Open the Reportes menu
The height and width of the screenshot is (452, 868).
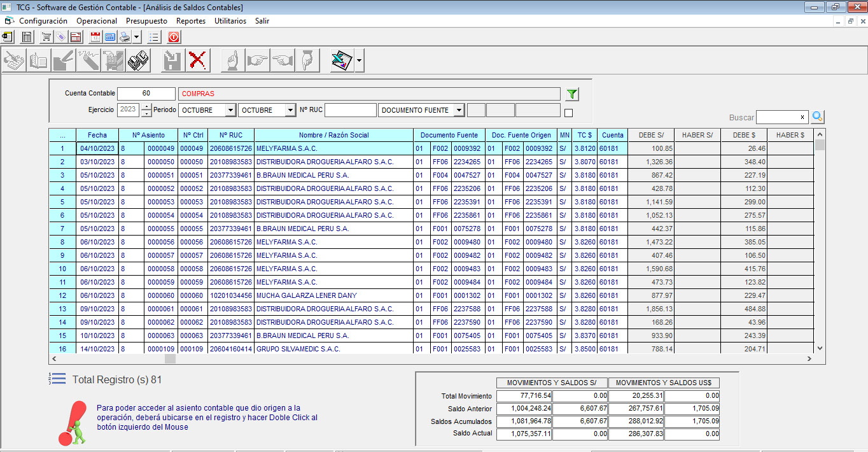coord(191,21)
